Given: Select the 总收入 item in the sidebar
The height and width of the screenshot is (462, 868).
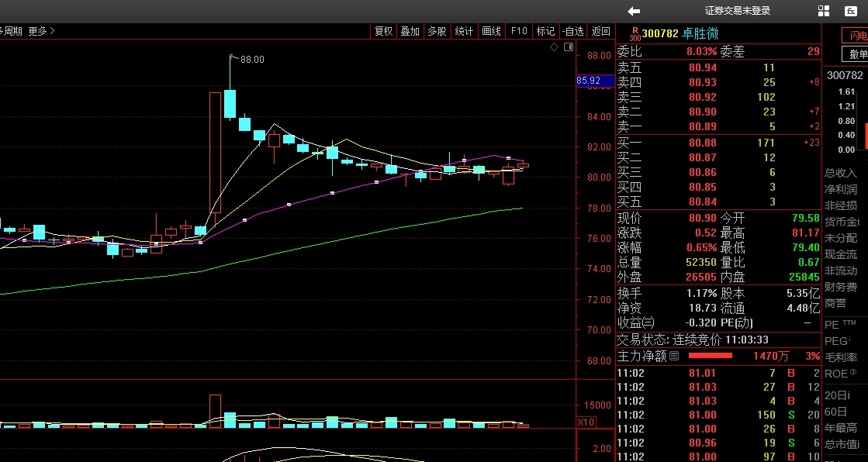Looking at the screenshot, I should pyautogui.click(x=840, y=174).
